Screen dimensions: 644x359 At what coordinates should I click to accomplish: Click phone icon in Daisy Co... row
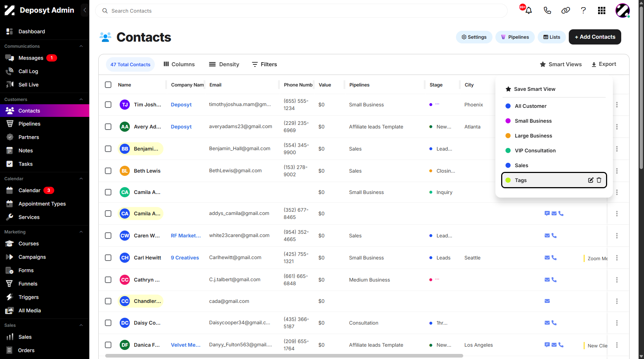[x=554, y=323]
